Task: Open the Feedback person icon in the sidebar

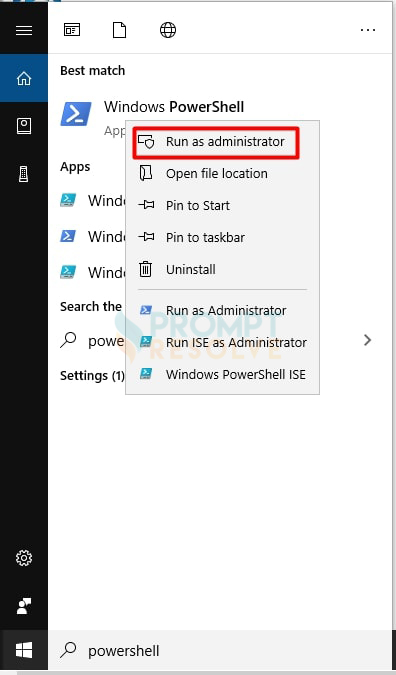Action: [x=24, y=606]
